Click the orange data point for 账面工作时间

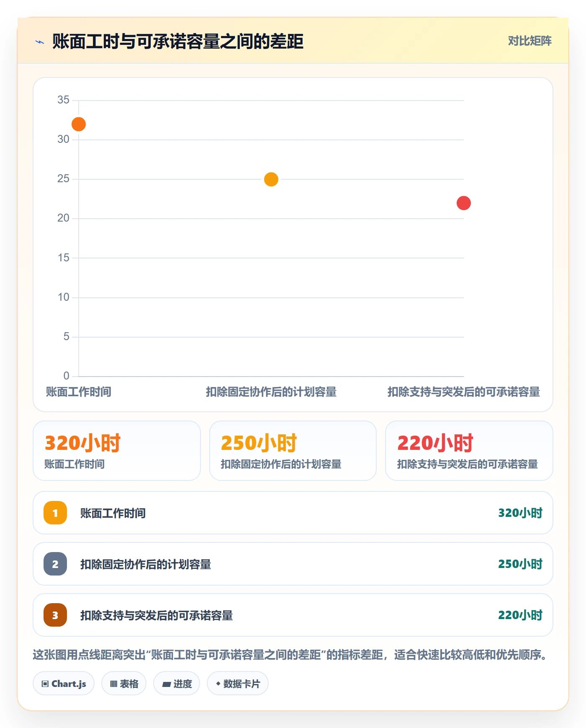(79, 124)
